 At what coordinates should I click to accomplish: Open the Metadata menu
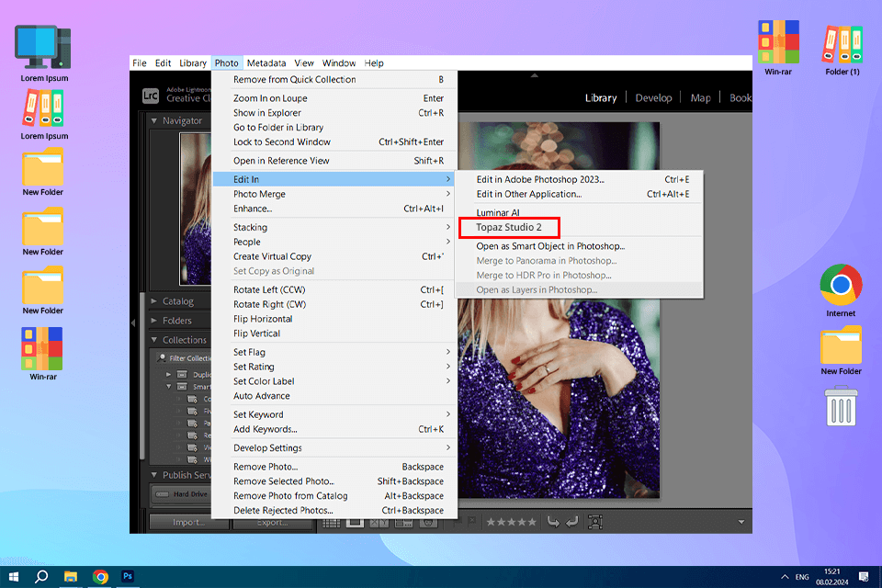[266, 63]
